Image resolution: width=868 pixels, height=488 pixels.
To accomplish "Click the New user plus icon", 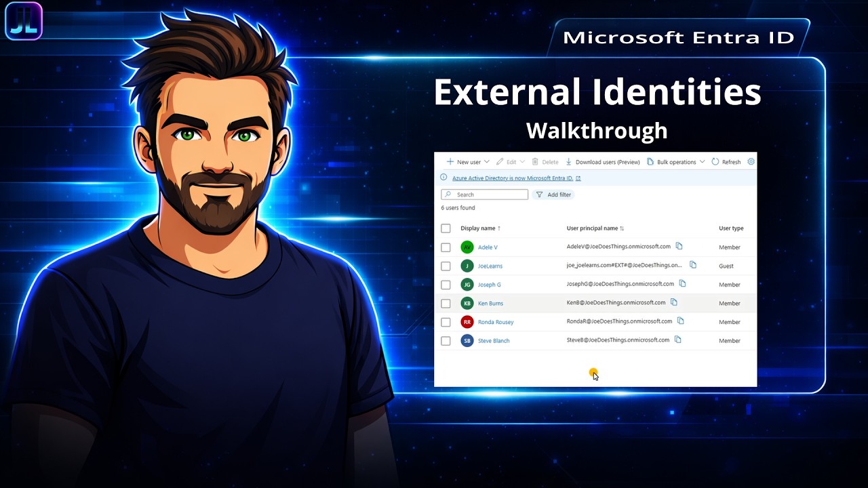I will click(x=450, y=162).
